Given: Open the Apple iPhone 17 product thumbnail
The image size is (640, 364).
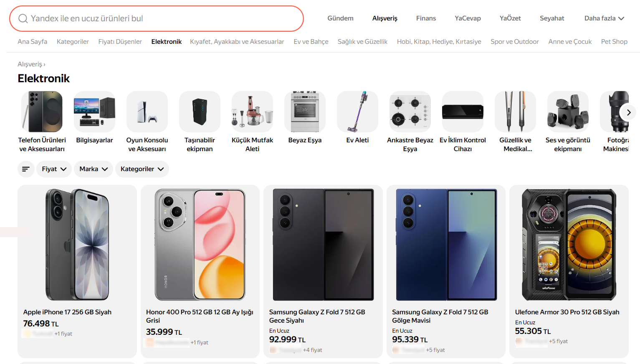Looking at the screenshot, I should (x=77, y=245).
